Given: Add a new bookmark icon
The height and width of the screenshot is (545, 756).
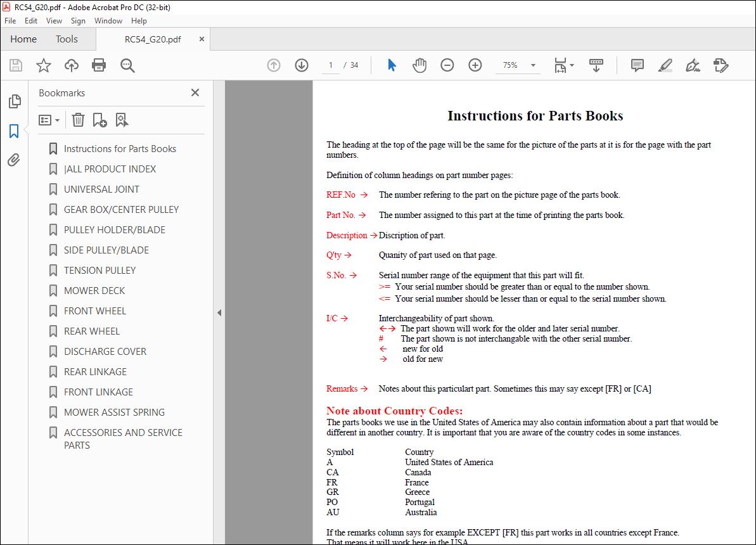Looking at the screenshot, I should pos(99,120).
